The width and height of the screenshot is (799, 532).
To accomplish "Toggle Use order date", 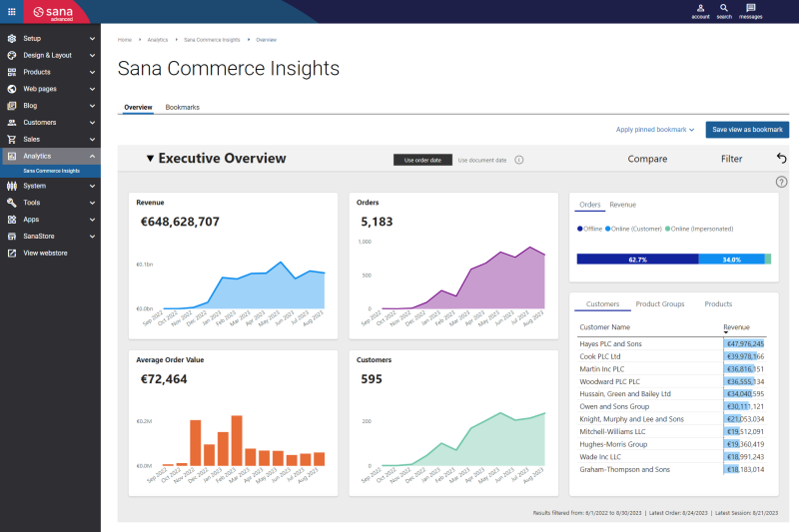I will 422,160.
